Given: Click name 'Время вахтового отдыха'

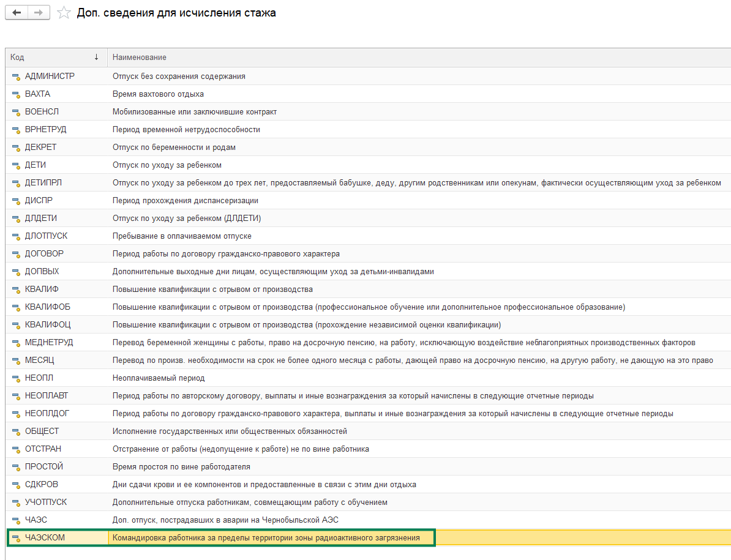Looking at the screenshot, I should coord(158,94).
